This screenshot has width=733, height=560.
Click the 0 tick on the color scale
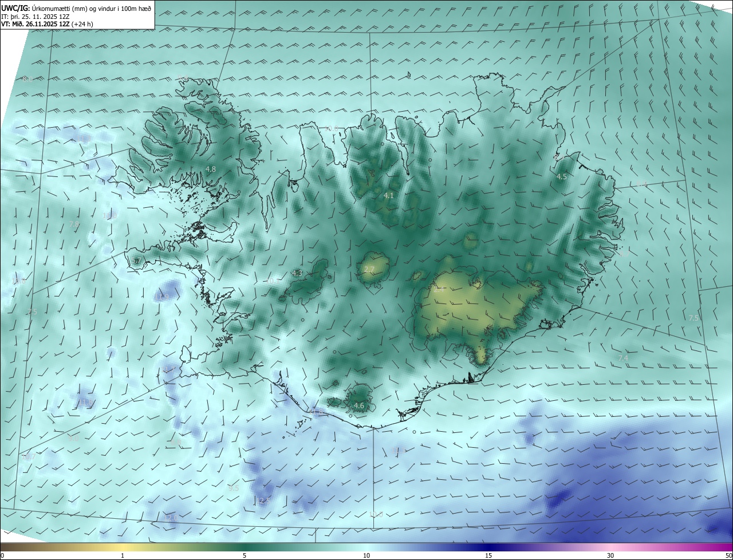(2, 555)
